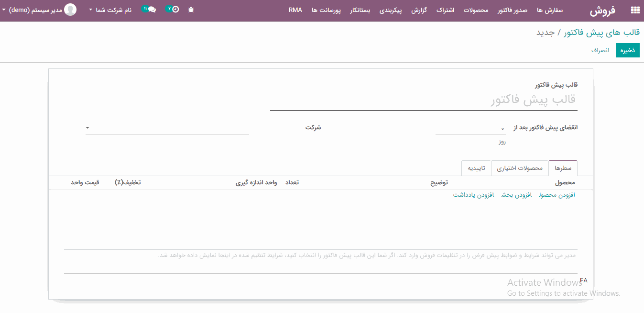Click the افزودن یادداشت link
Image resolution: width=644 pixels, height=313 pixels.
[x=473, y=195]
